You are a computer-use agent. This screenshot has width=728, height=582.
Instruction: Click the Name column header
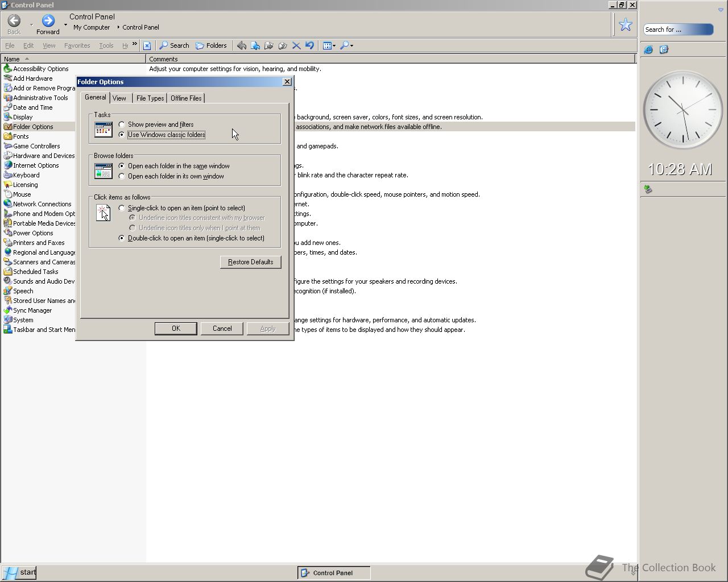73,59
